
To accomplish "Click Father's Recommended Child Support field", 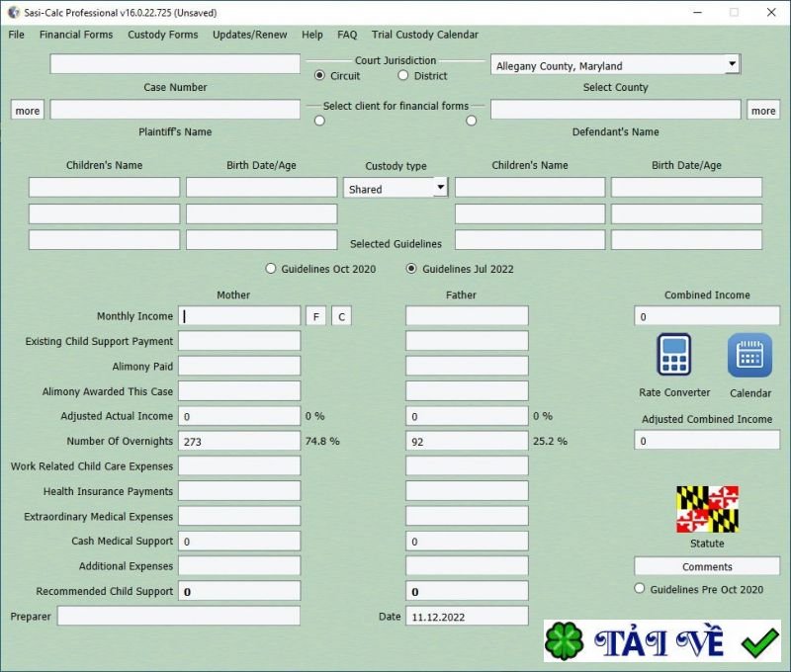I will tap(467, 591).
